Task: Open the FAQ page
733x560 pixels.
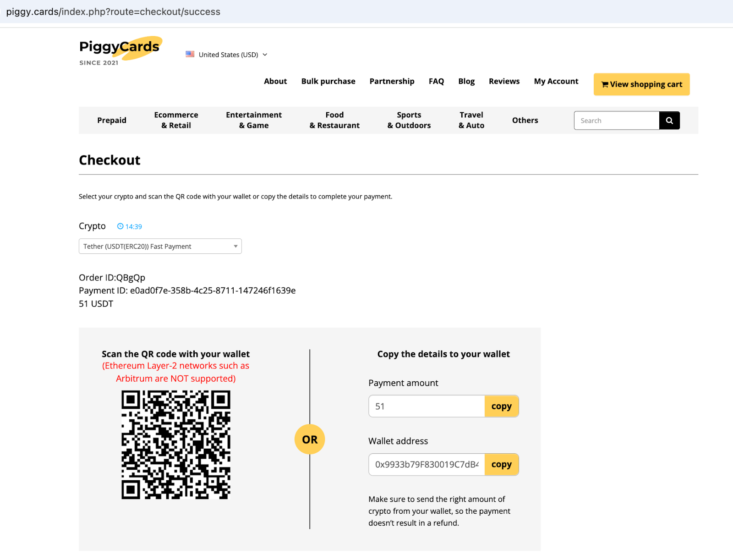Action: click(x=436, y=81)
